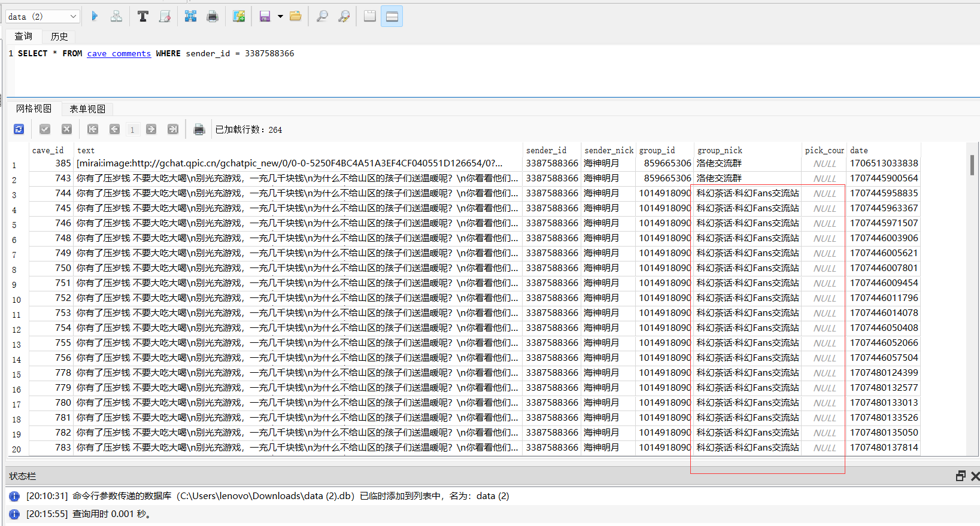Go to next page of results
The width and height of the screenshot is (980, 526).
pyautogui.click(x=151, y=129)
